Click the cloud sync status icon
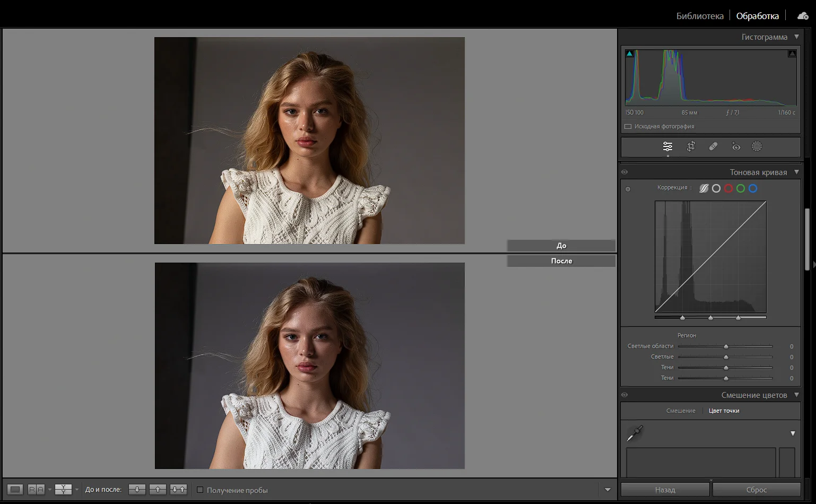The width and height of the screenshot is (816, 504). pyautogui.click(x=803, y=16)
